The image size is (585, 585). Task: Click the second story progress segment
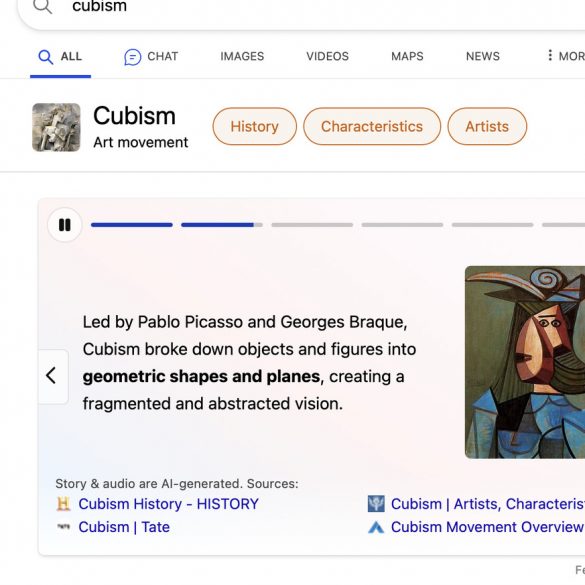tap(222, 225)
